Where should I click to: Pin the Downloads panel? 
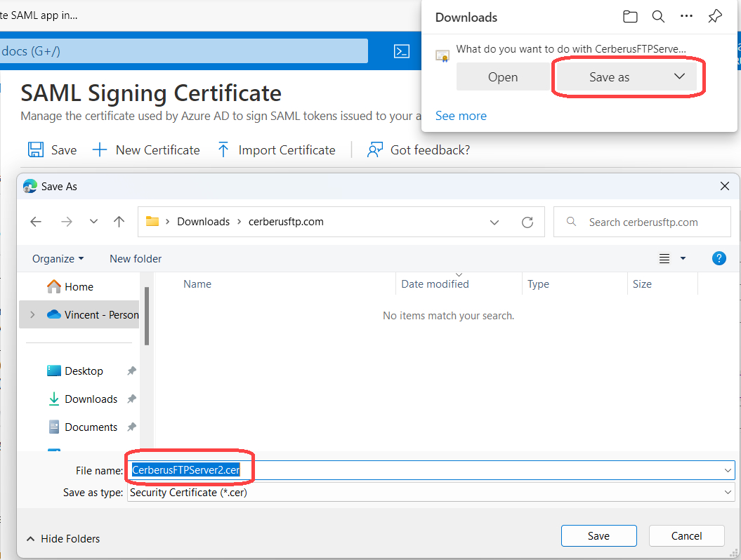pos(715,17)
